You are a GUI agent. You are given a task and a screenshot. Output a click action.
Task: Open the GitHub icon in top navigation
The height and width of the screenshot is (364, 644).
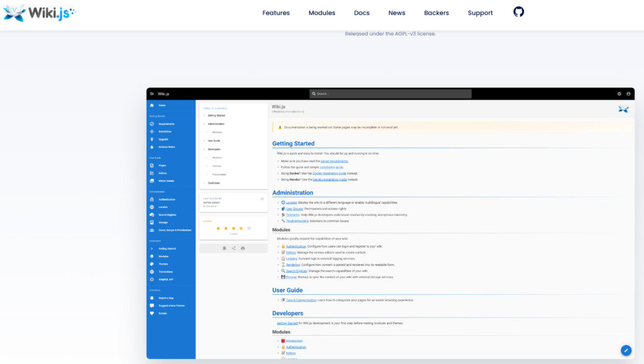(x=518, y=12)
